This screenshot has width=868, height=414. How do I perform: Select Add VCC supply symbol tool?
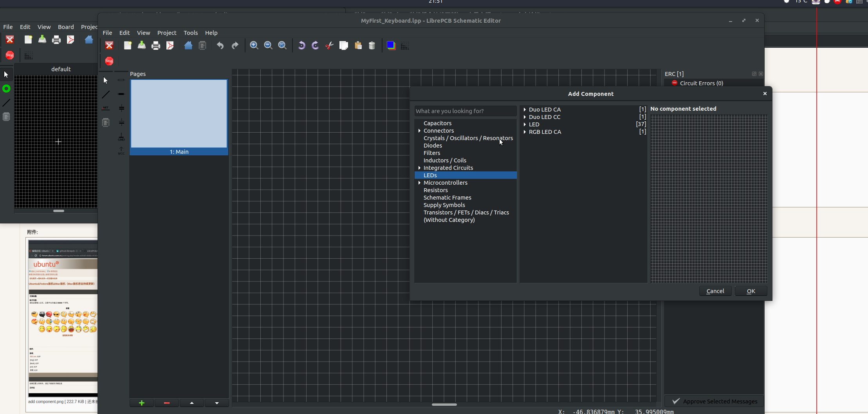click(121, 151)
